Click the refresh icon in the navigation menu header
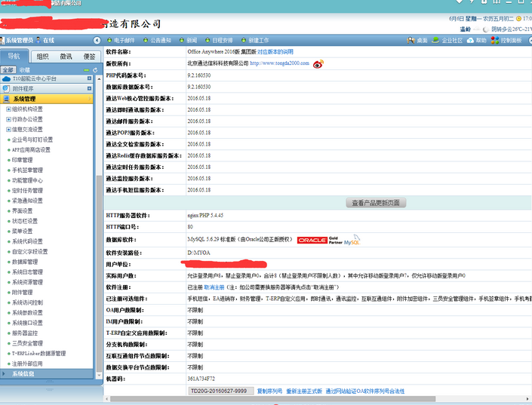 (x=95, y=70)
